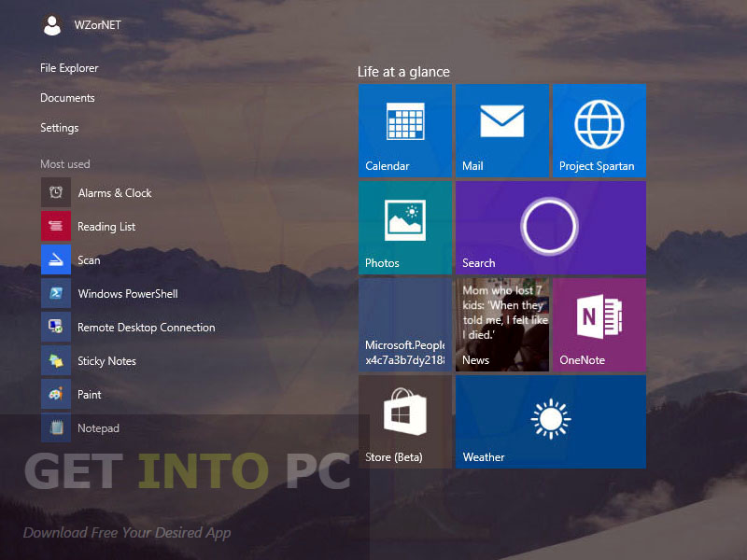This screenshot has height=560, width=747.
Task: Launch the OneNote tile
Action: tap(599, 325)
